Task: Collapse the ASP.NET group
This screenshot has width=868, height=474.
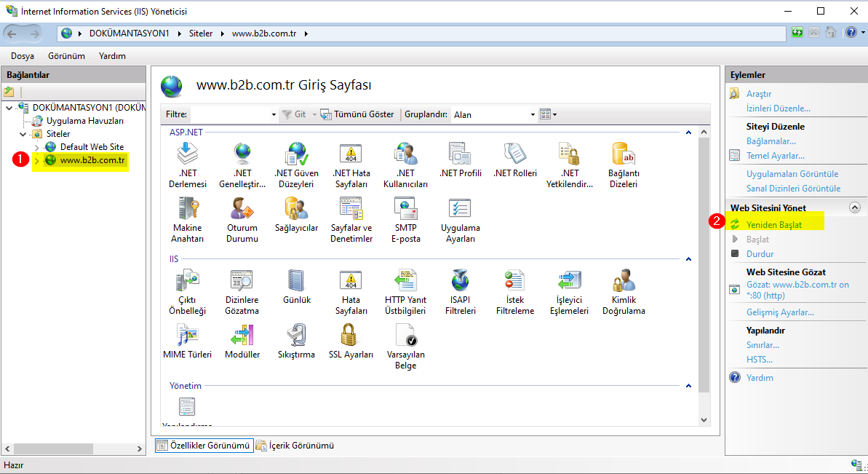Action: [x=688, y=133]
